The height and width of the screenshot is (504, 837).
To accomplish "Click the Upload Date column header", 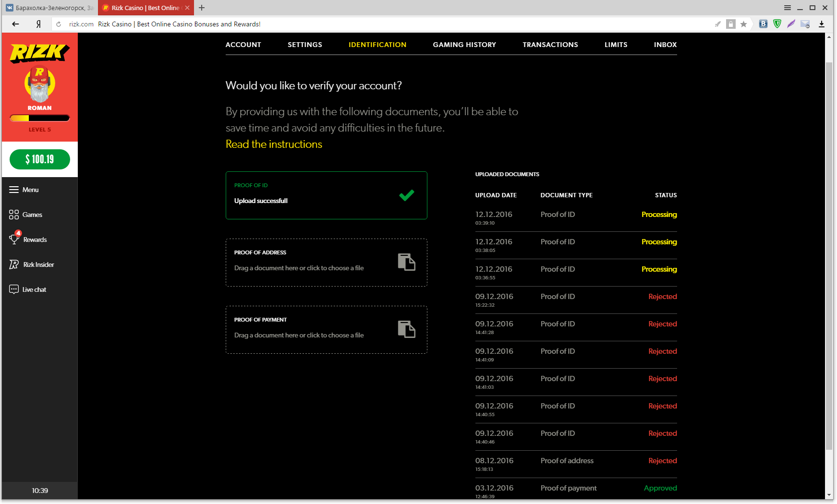I will (496, 195).
